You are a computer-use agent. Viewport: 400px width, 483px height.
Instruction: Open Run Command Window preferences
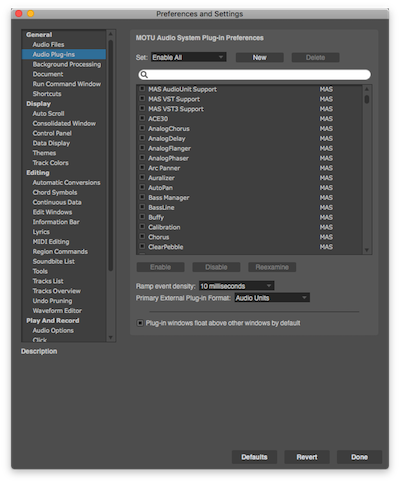pos(67,84)
